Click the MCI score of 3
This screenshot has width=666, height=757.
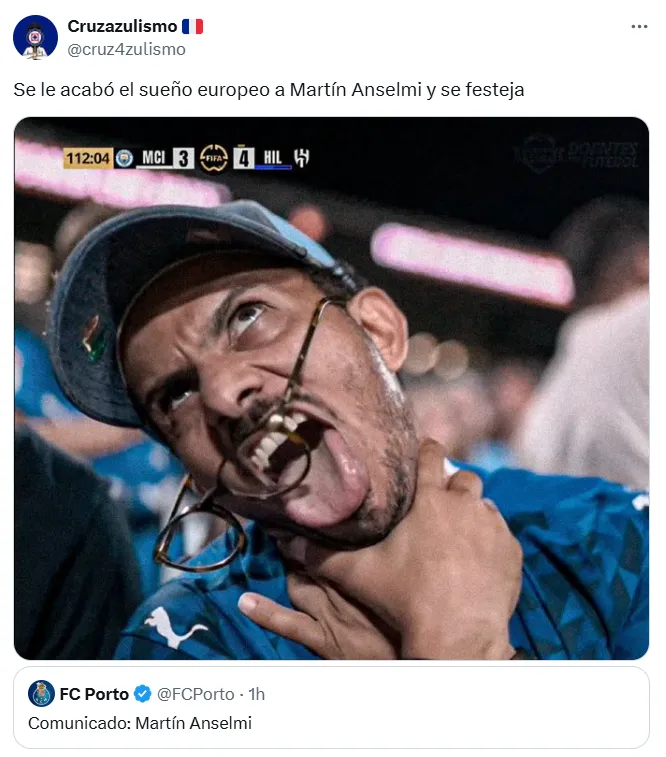tap(183, 158)
